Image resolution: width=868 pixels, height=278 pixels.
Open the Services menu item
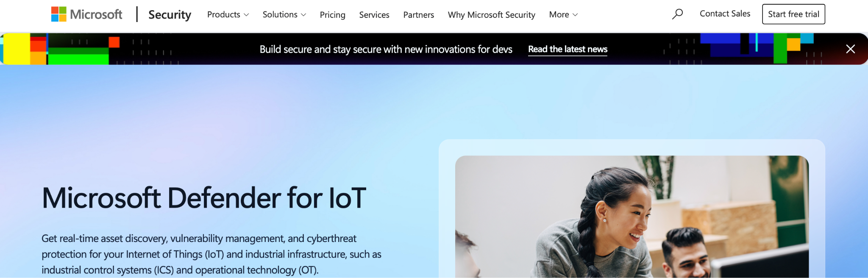coord(374,15)
